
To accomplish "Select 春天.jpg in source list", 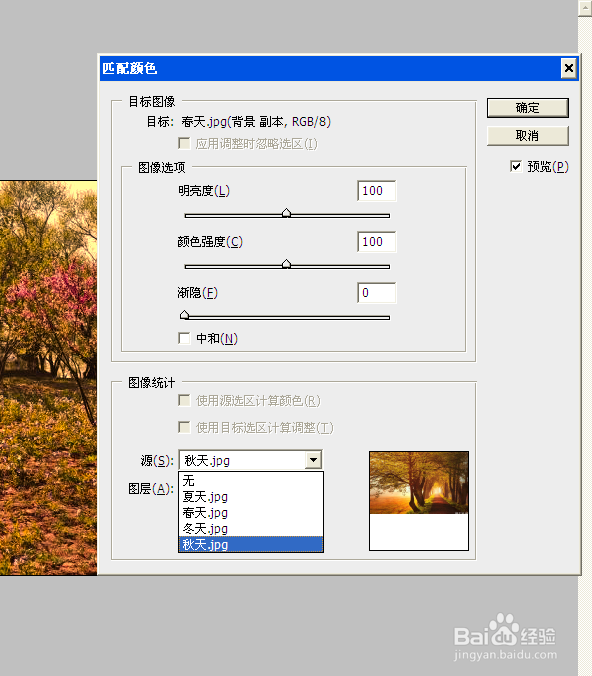I will (251, 513).
